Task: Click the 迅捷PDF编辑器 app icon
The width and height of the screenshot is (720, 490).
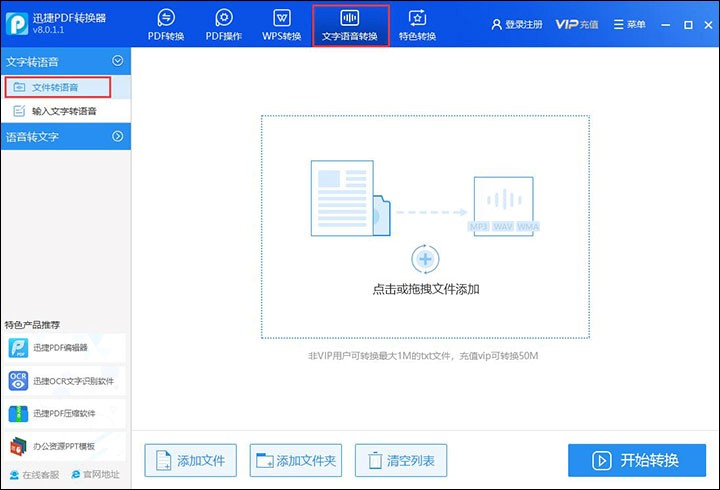Action: [18, 348]
